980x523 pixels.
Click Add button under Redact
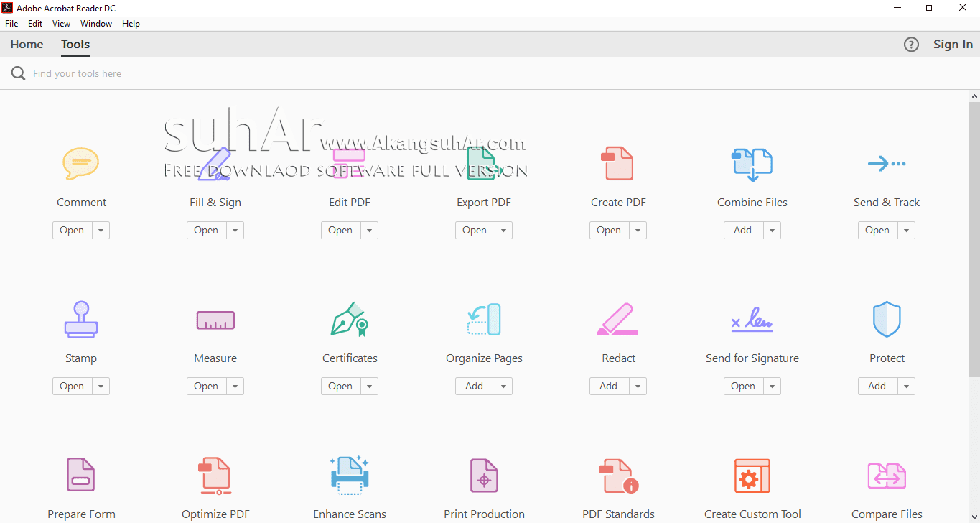[610, 387]
